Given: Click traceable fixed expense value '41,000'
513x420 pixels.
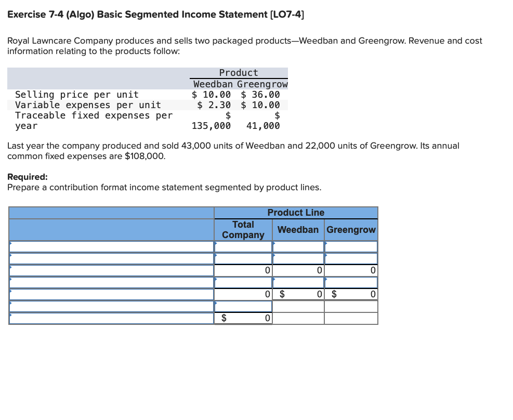Looking at the screenshot, I should pyautogui.click(x=263, y=126).
